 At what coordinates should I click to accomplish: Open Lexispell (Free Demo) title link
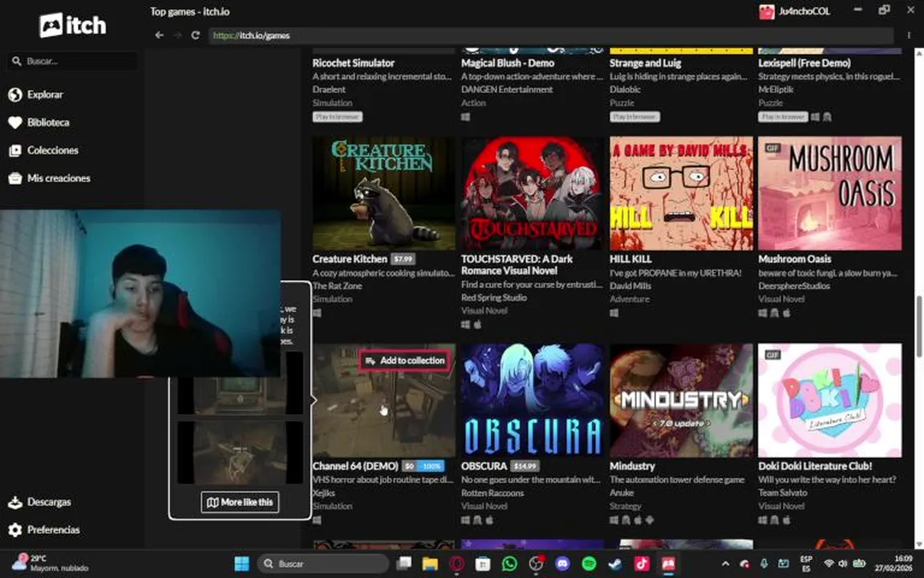click(804, 63)
